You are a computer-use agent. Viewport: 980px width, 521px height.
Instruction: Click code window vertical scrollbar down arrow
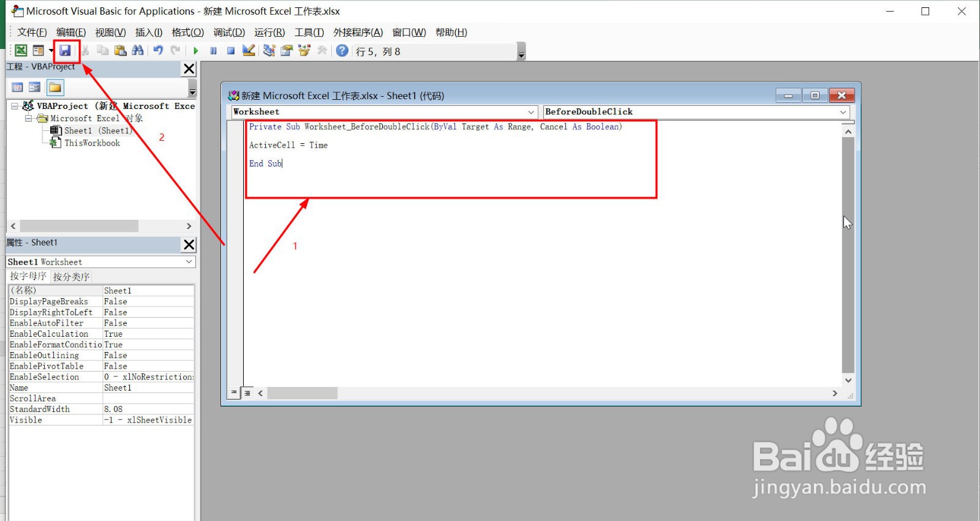[x=848, y=380]
